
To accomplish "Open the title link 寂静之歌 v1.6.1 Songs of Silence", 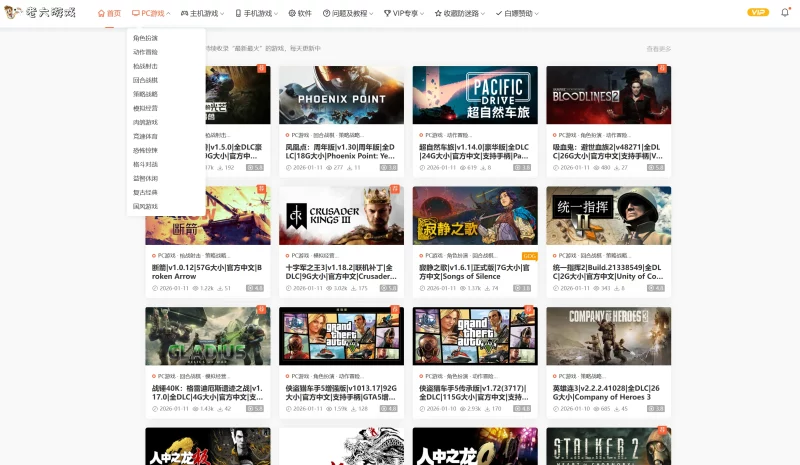I will (x=474, y=272).
